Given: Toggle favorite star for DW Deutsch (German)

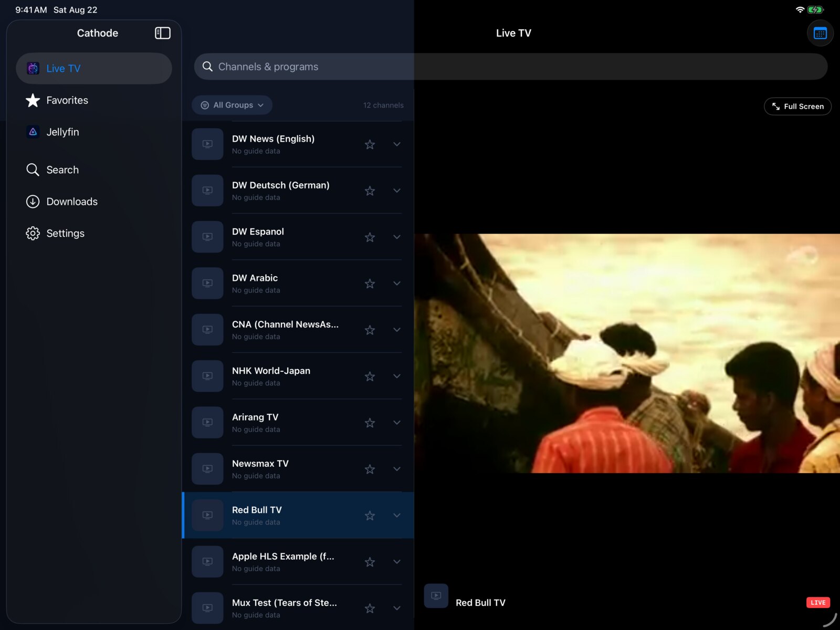Looking at the screenshot, I should (x=370, y=191).
